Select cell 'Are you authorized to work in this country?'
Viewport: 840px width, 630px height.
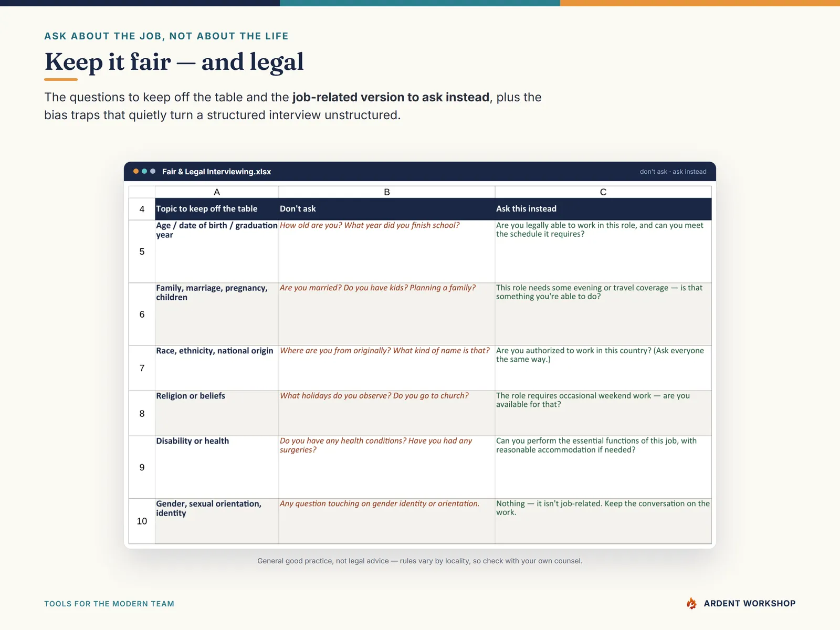point(603,368)
